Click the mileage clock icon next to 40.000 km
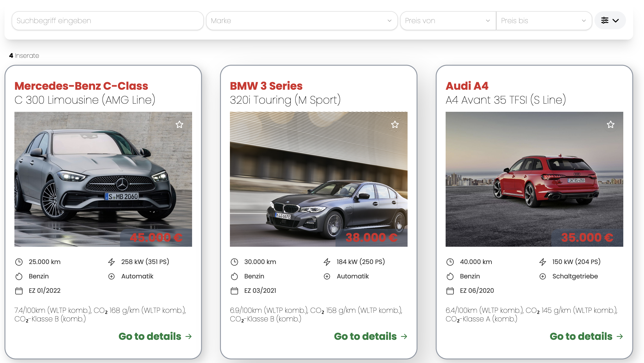The width and height of the screenshot is (644, 363). click(x=450, y=262)
